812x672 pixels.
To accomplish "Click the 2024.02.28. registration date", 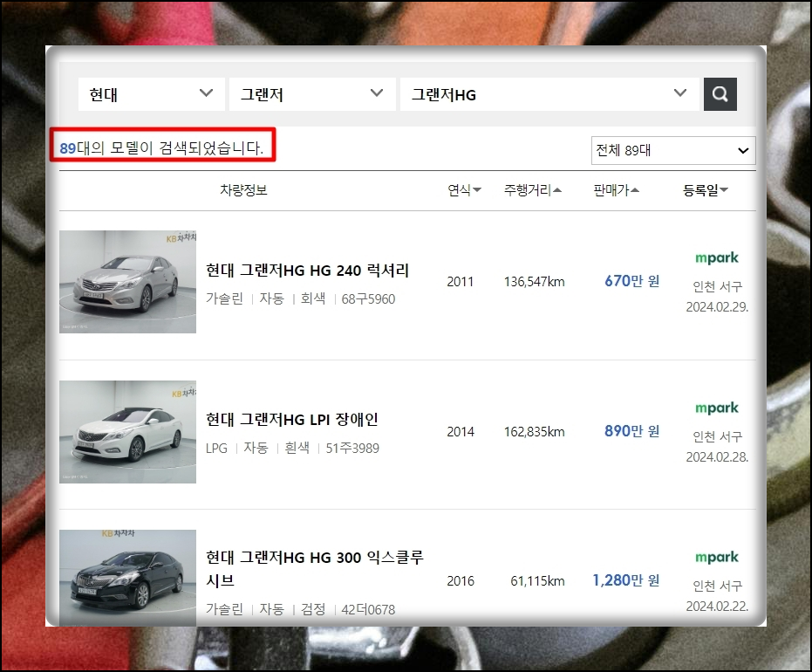I will click(x=717, y=457).
